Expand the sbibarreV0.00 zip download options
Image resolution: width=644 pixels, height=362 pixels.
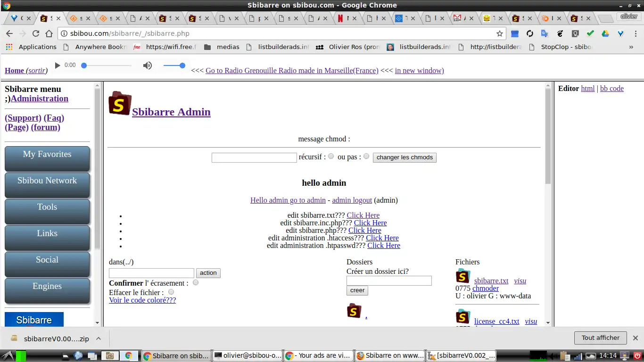click(99, 338)
